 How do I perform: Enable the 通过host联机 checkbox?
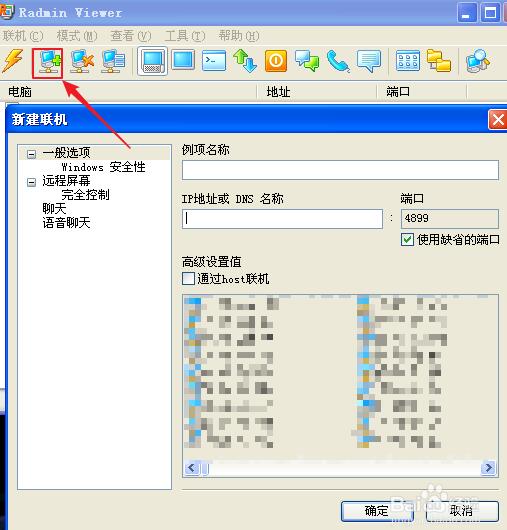(x=188, y=279)
